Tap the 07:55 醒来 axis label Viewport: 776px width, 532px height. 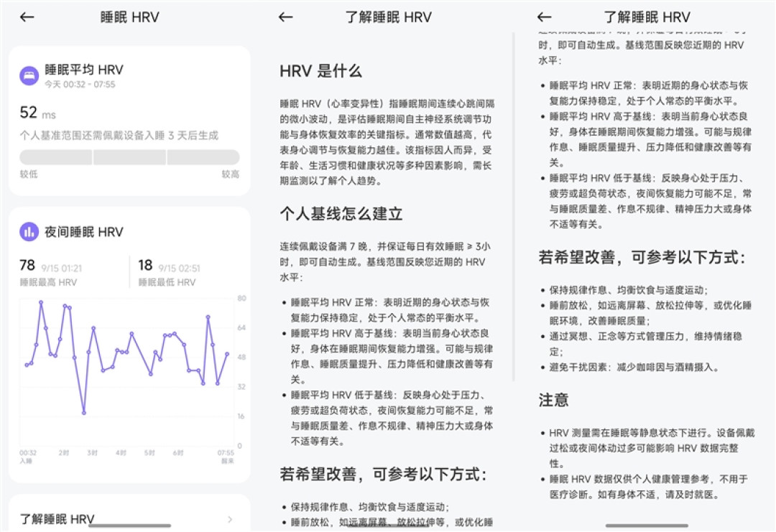pyautogui.click(x=226, y=457)
